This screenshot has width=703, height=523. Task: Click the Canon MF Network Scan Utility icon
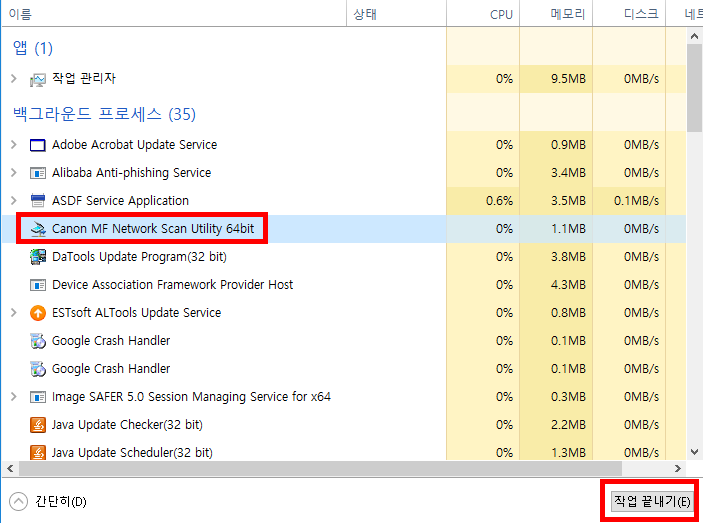[x=38, y=229]
